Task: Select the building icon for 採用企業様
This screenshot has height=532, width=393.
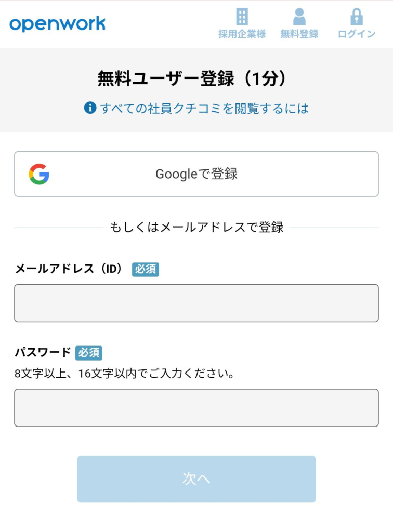Action: coord(242,16)
